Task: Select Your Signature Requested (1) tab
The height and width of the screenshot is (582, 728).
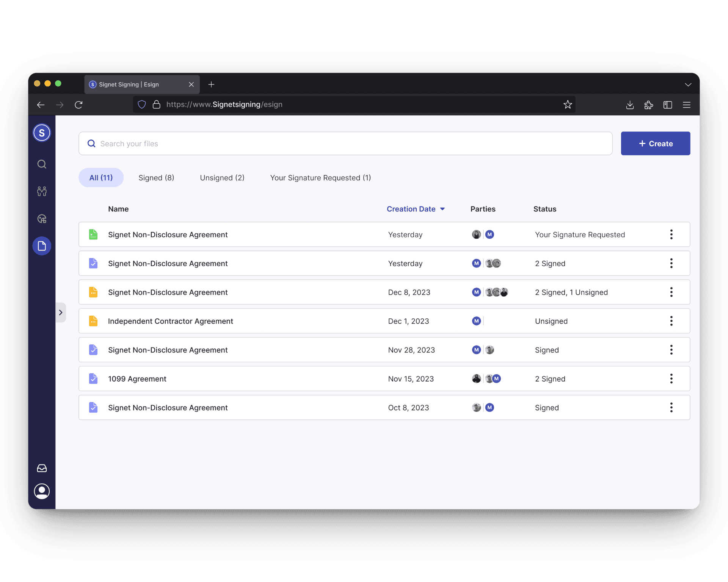Action: coord(320,178)
